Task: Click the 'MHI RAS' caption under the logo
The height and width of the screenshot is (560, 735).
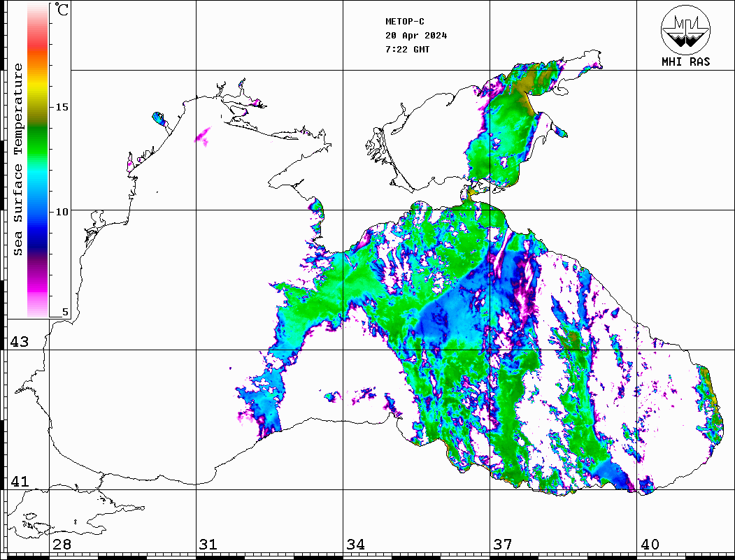Action: [686, 62]
